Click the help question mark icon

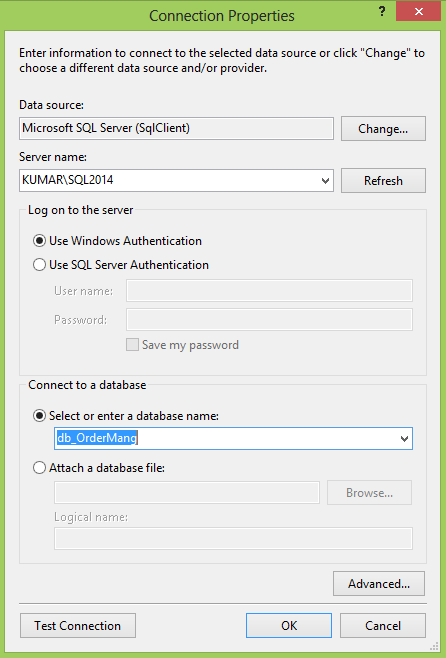(382, 11)
